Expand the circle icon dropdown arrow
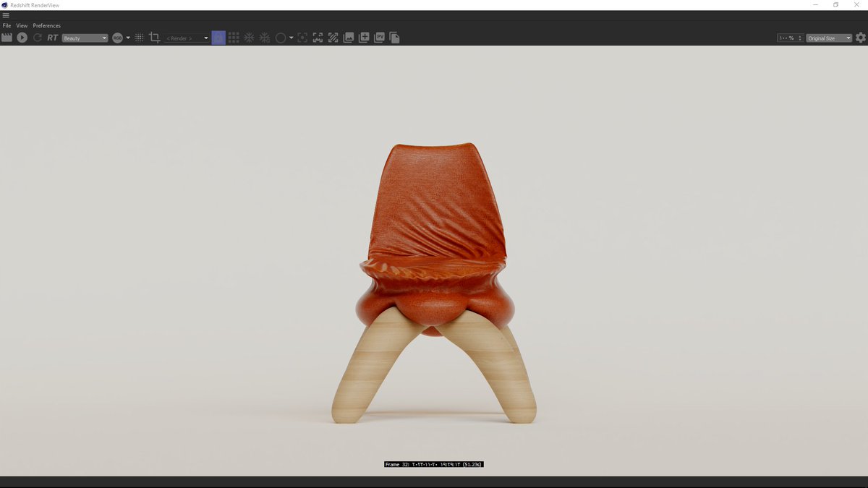Viewport: 868px width, 488px height. click(292, 38)
